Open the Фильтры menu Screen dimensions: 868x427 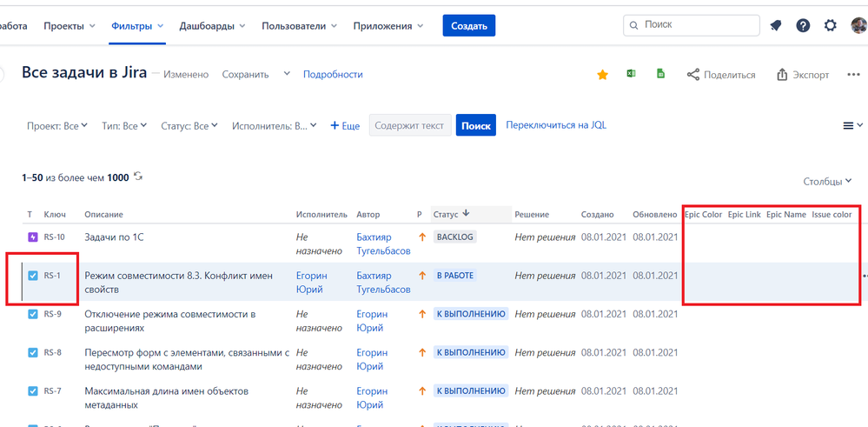[137, 25]
